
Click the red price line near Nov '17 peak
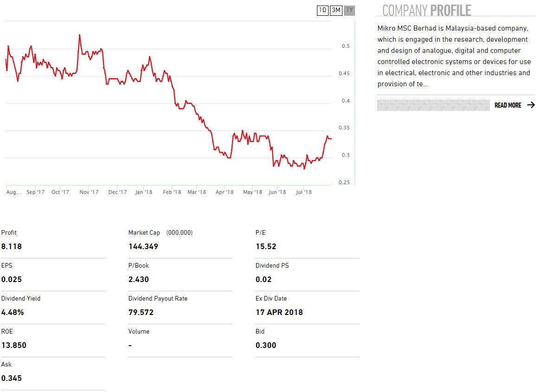(x=80, y=36)
